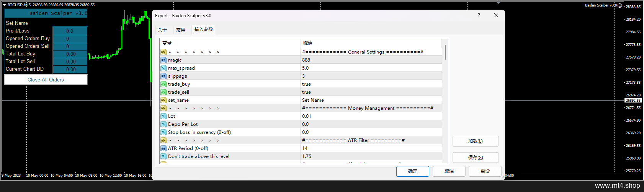This screenshot has height=192, width=644.
Task: Click the 取消 button
Action: pyautogui.click(x=449, y=171)
